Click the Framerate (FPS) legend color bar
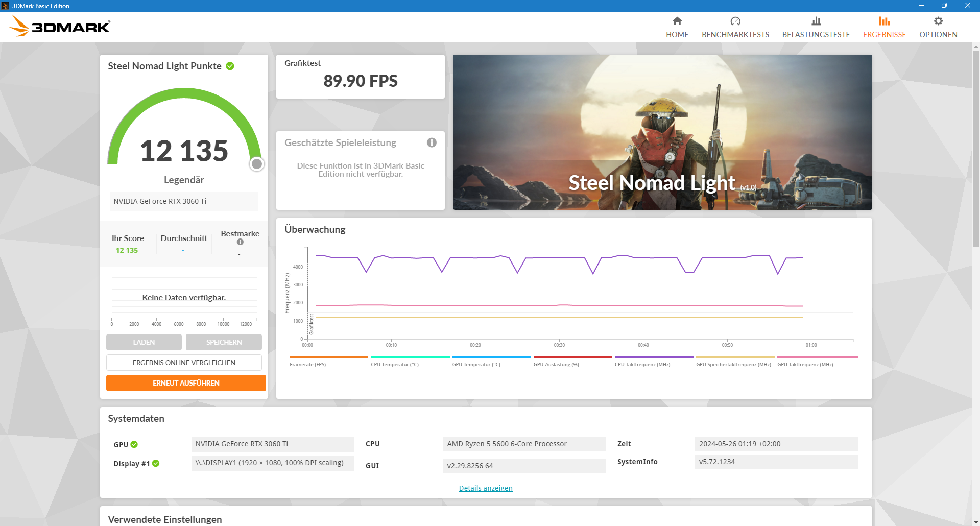The image size is (980, 526). click(328, 357)
